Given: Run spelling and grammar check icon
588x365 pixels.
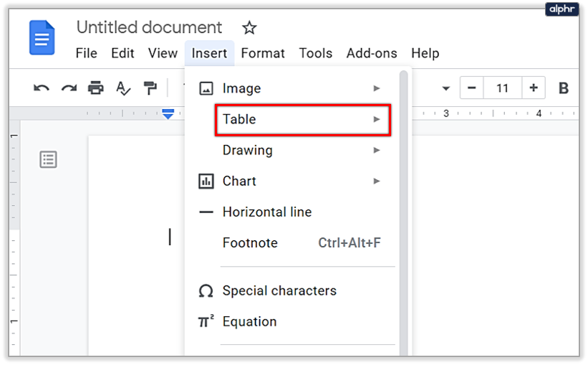Looking at the screenshot, I should (x=123, y=88).
